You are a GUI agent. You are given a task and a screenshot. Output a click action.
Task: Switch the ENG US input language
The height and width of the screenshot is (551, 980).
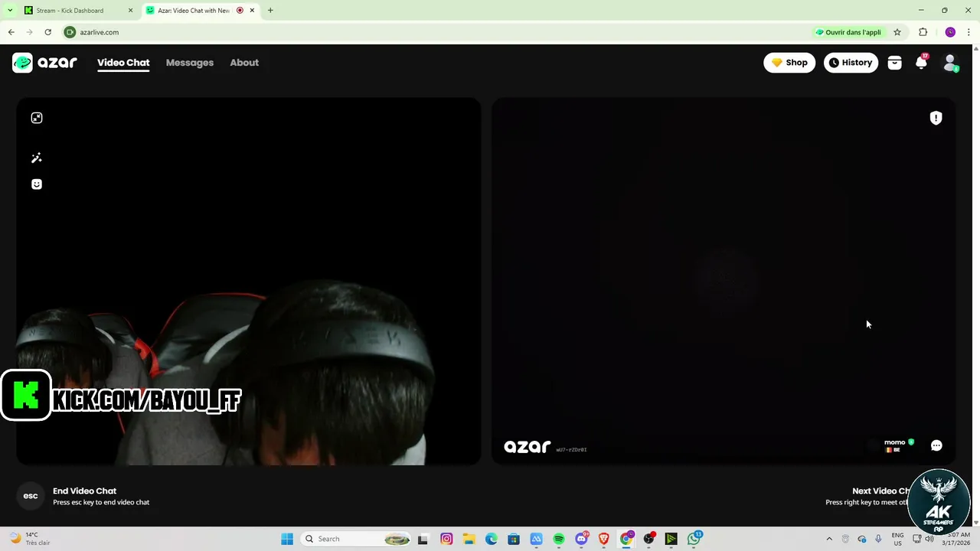tap(897, 539)
